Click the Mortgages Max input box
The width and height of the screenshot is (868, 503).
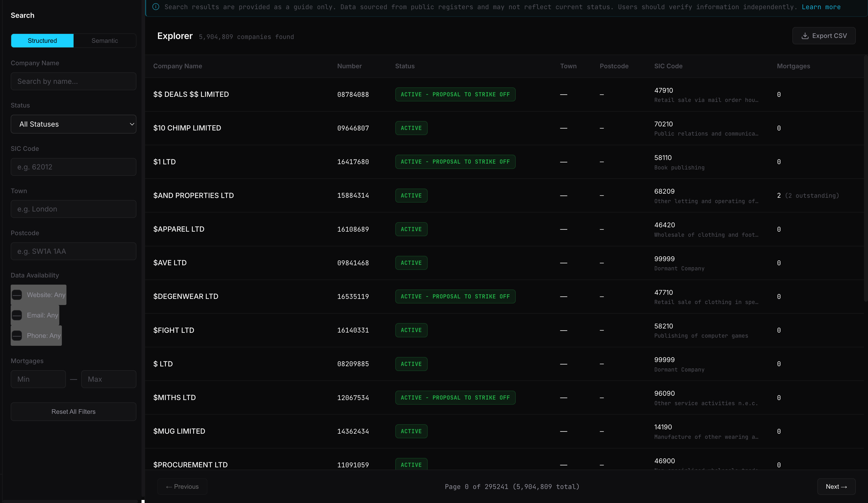point(108,379)
